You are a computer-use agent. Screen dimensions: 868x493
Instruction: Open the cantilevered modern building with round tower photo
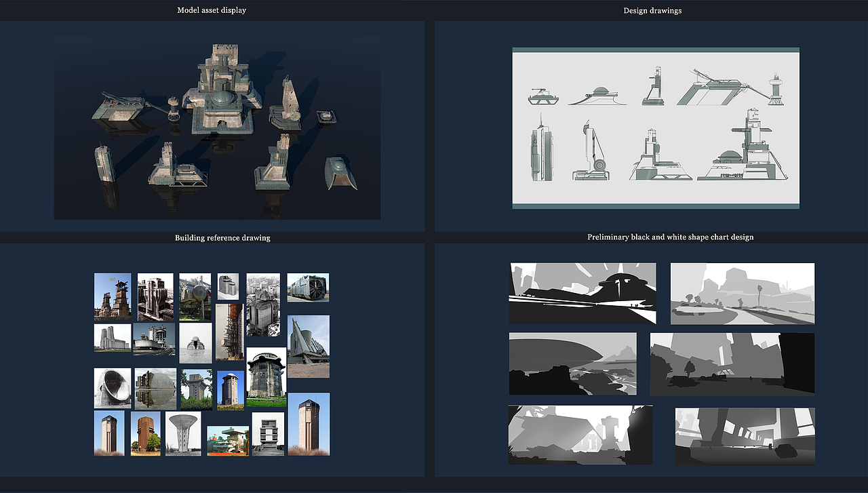tap(155, 339)
